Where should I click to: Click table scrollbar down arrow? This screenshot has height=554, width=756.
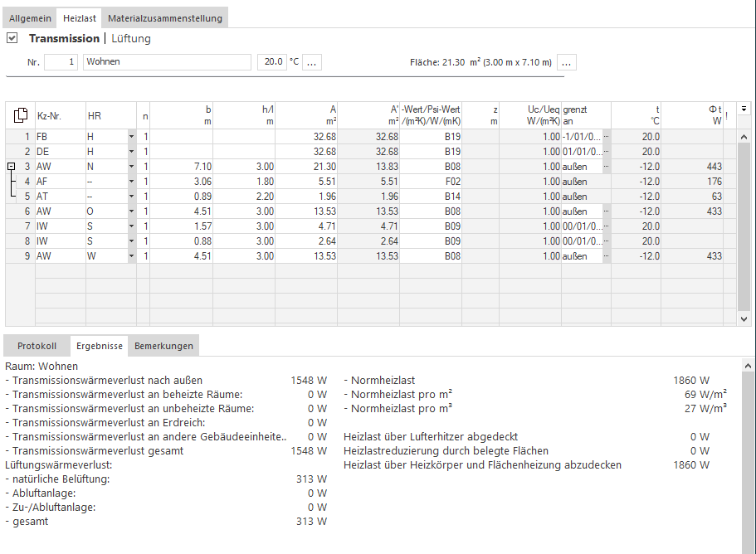pyautogui.click(x=744, y=319)
